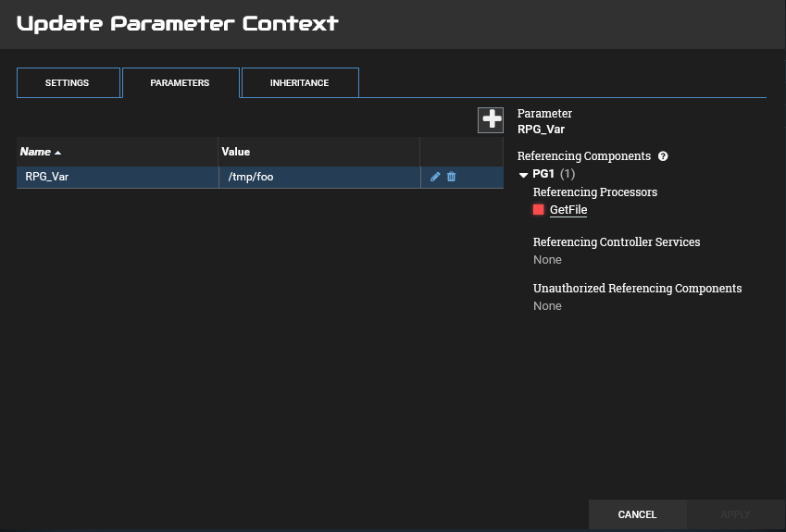
Task: Click the sort arrow next to Name
Action: (x=58, y=153)
